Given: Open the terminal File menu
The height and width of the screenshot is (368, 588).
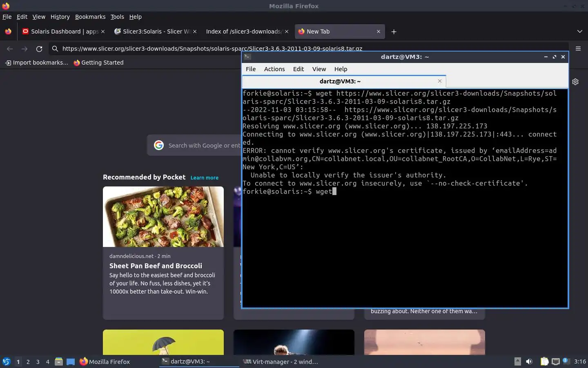Looking at the screenshot, I should 251,69.
